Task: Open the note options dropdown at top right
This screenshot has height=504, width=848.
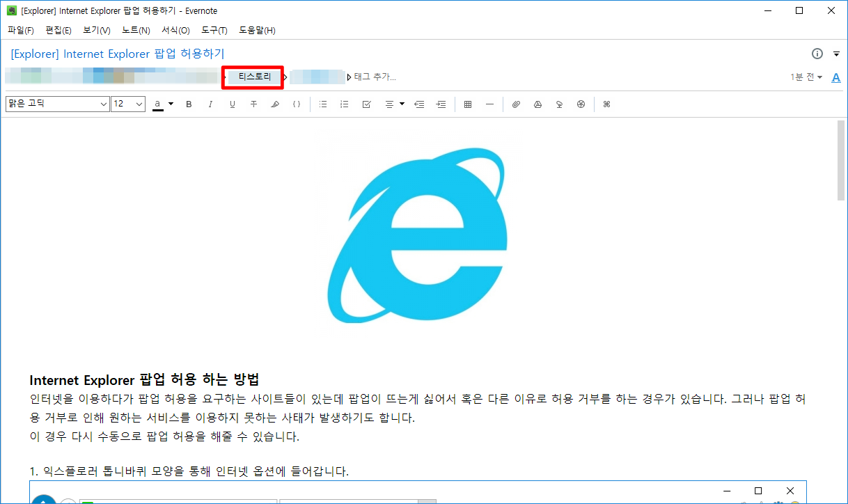Action: (836, 54)
